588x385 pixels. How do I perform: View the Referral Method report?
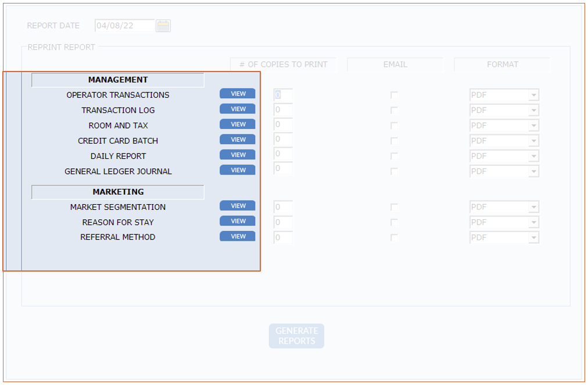[x=237, y=236]
